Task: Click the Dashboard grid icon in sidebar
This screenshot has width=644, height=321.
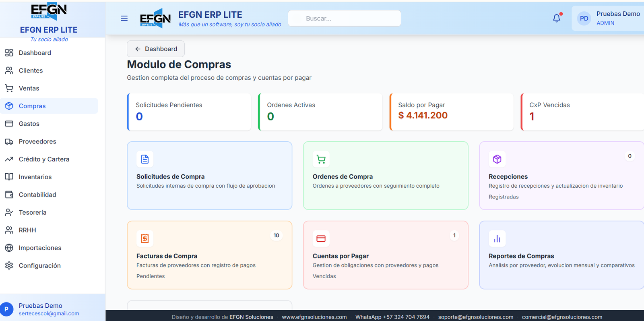Action: click(x=9, y=53)
